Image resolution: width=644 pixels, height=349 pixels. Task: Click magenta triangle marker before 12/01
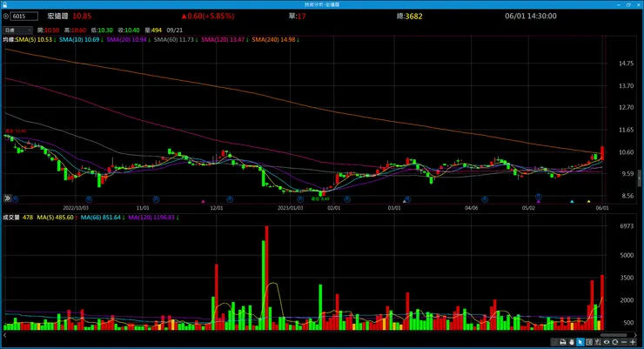tap(203, 202)
